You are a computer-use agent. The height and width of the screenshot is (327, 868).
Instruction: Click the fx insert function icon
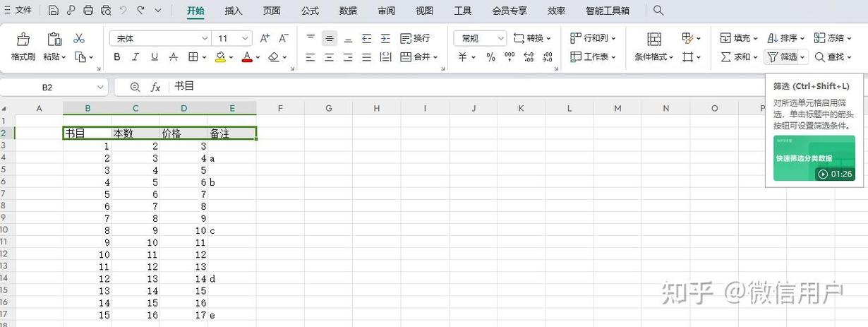point(156,87)
